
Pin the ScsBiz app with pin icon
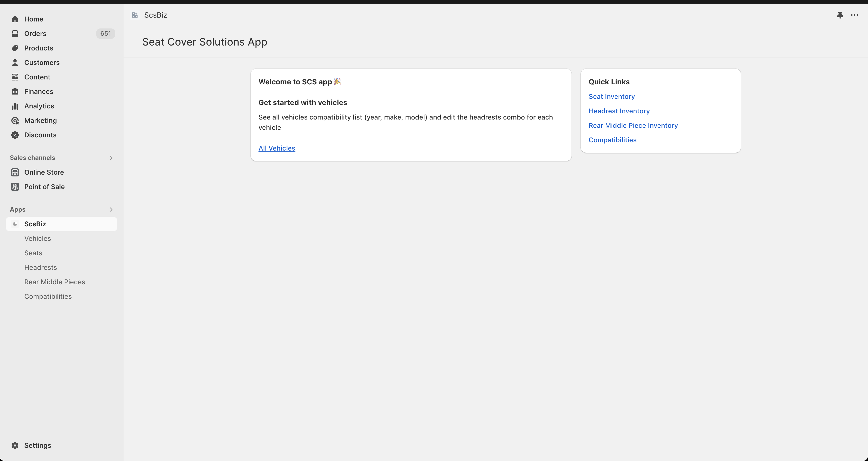(x=840, y=15)
